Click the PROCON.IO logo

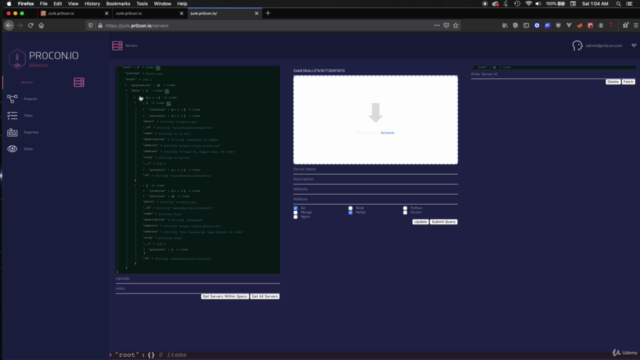click(44, 59)
